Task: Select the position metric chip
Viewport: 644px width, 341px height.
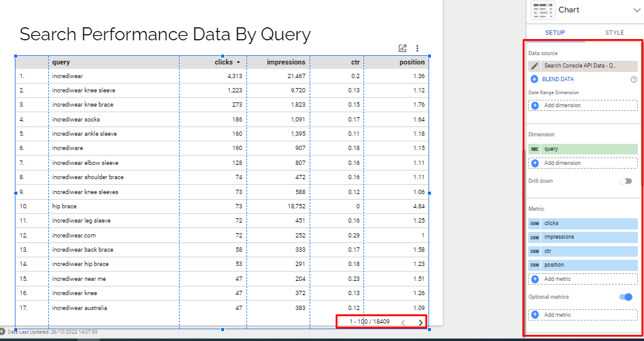Action: [583, 265]
